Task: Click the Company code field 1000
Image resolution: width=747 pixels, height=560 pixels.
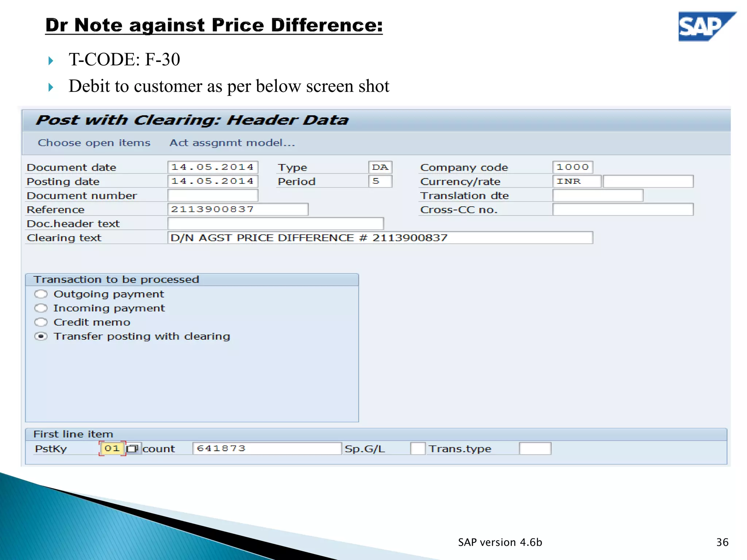Action: (573, 167)
